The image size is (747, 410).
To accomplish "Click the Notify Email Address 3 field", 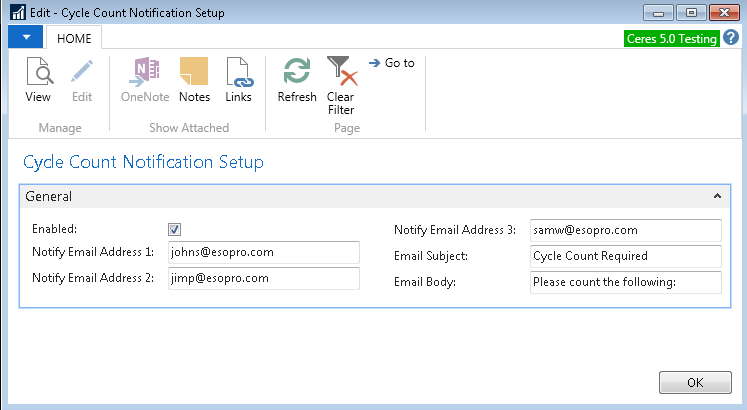I will coord(625,230).
